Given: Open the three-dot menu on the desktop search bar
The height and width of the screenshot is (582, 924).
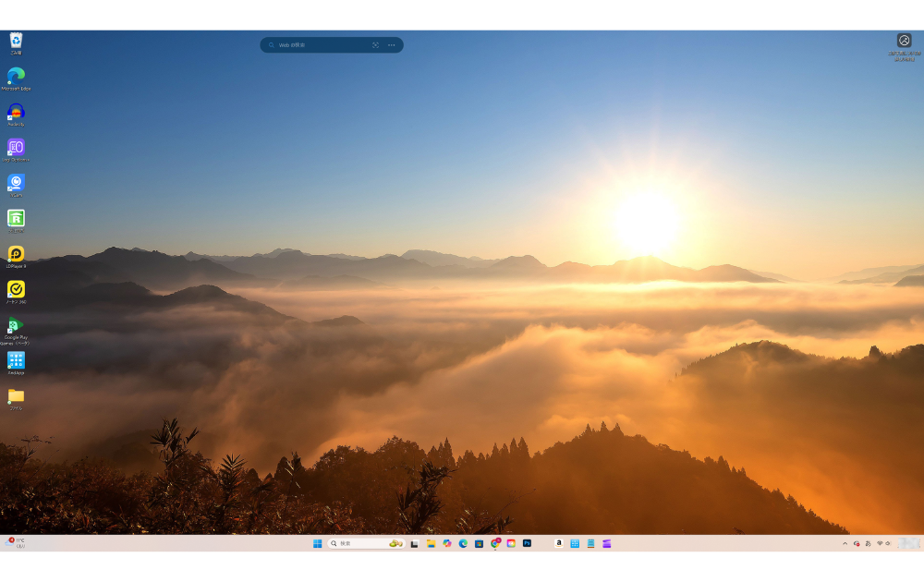Looking at the screenshot, I should 392,44.
